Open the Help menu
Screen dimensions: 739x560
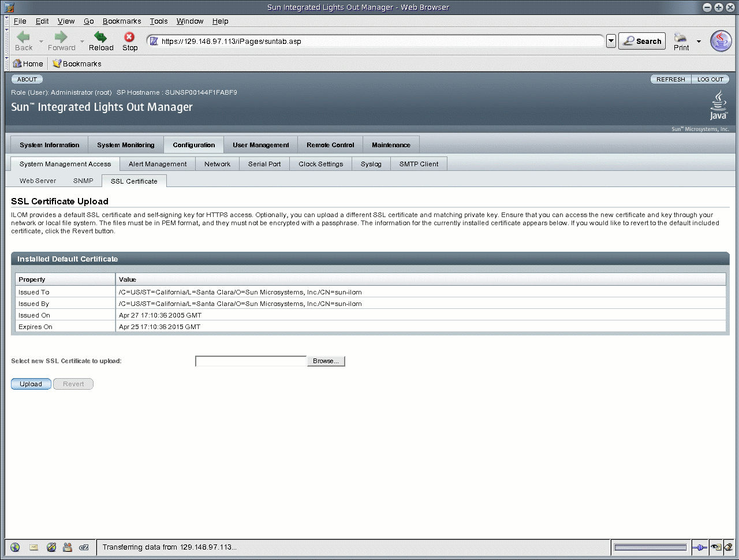220,21
